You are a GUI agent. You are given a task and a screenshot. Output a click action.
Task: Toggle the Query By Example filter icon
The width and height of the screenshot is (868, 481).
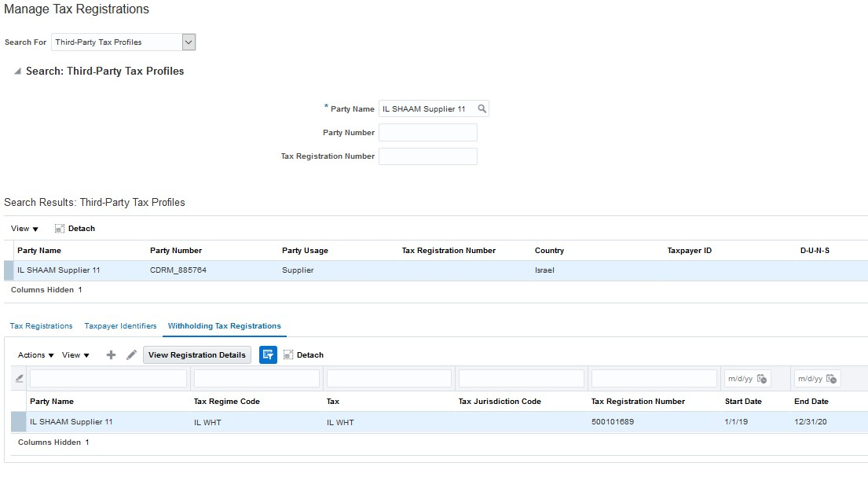(x=268, y=355)
